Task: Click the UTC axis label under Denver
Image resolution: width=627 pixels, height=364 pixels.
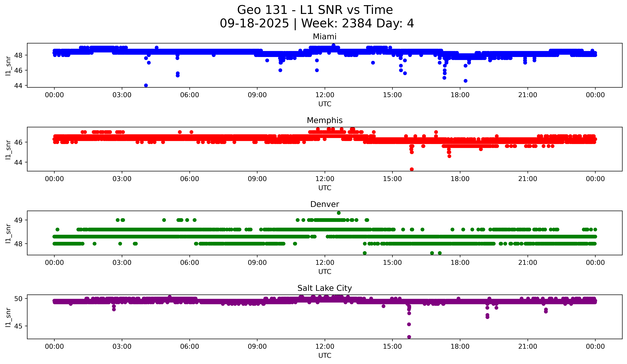Action: tap(325, 272)
